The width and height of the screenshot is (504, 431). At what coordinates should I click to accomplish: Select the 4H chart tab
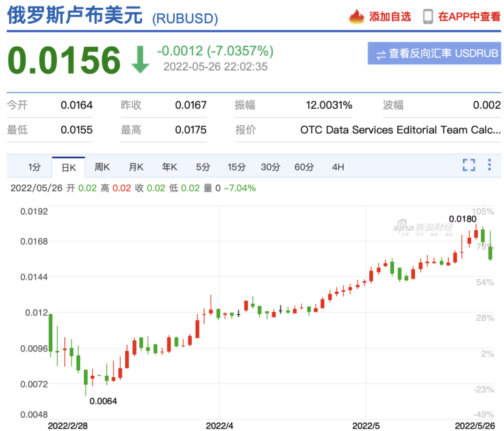[x=338, y=167]
